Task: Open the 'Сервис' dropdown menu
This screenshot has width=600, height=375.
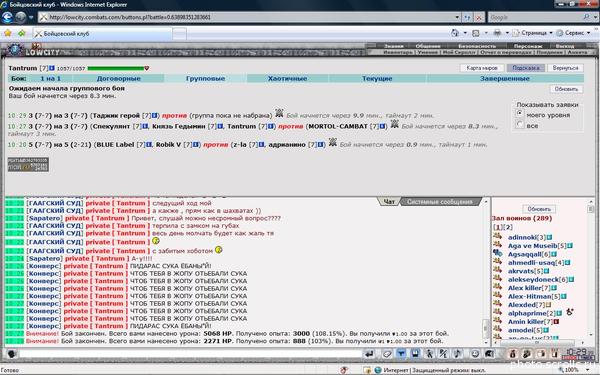Action: (574, 33)
